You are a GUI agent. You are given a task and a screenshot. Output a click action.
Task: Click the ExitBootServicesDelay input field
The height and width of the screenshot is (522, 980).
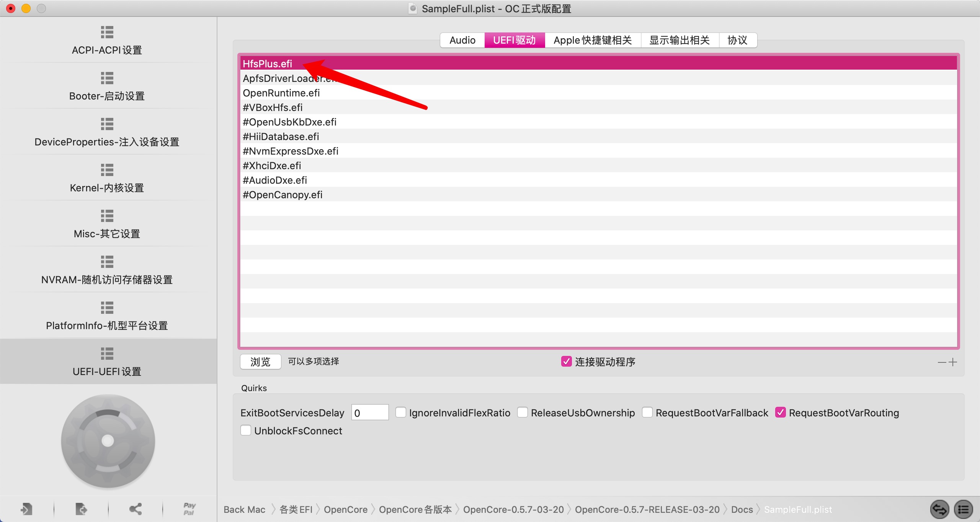370,413
